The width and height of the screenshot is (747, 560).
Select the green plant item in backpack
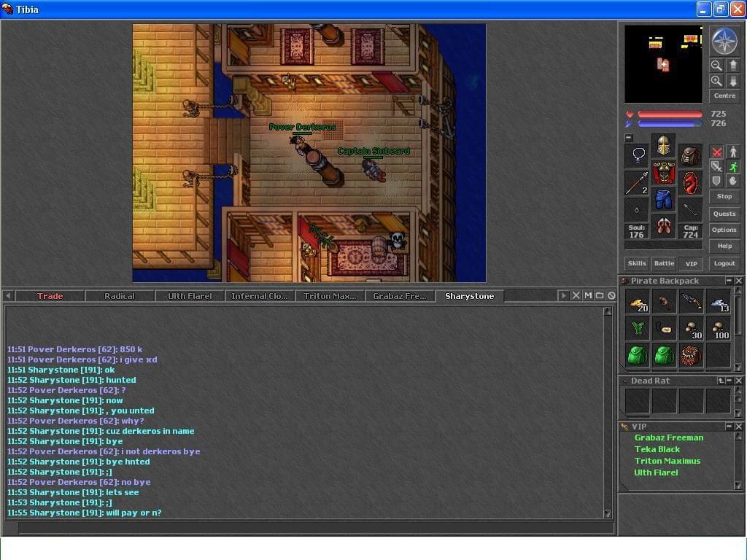(638, 330)
